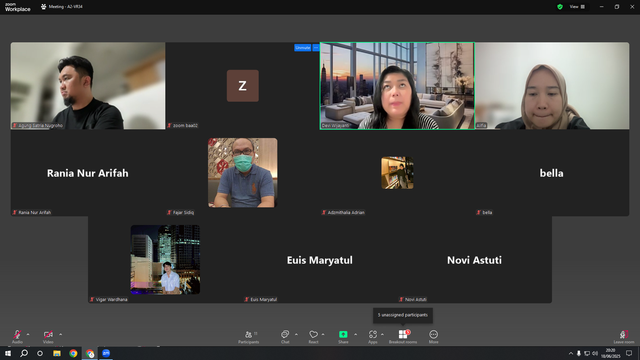Toggle the Video camera button

pyautogui.click(x=48, y=336)
